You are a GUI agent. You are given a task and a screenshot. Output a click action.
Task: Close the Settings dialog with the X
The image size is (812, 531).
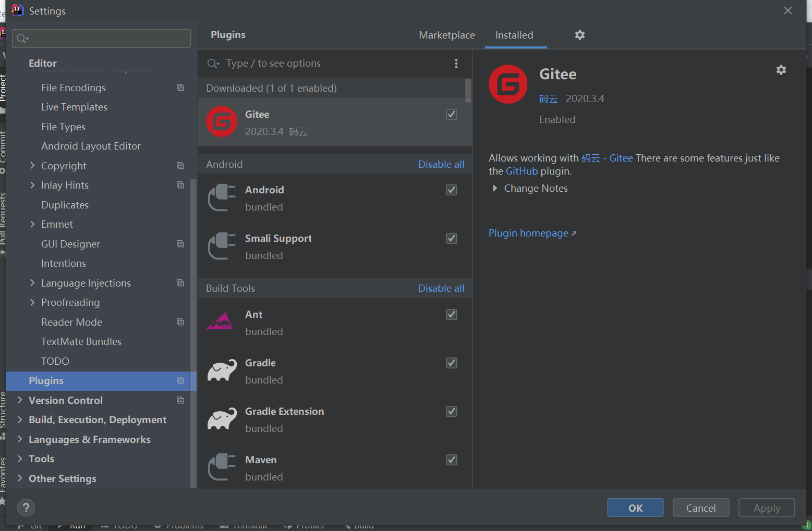[x=788, y=10]
